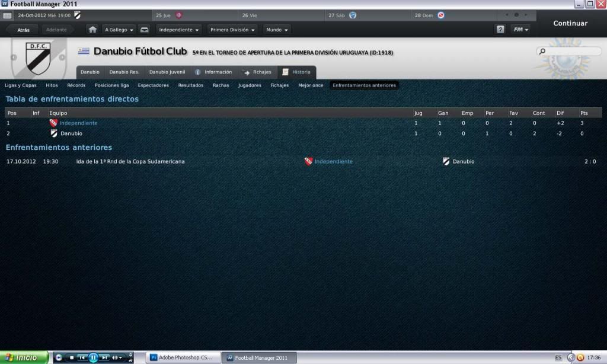This screenshot has height=364, width=607.
Task: Open the Ligas y Copas subtab
Action: point(21,85)
